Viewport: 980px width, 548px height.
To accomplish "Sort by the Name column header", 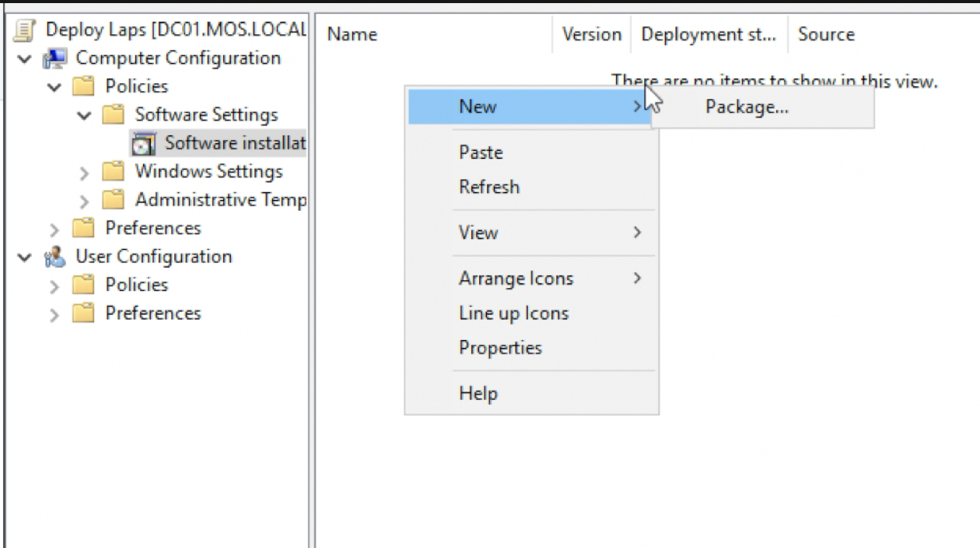I will pos(352,35).
